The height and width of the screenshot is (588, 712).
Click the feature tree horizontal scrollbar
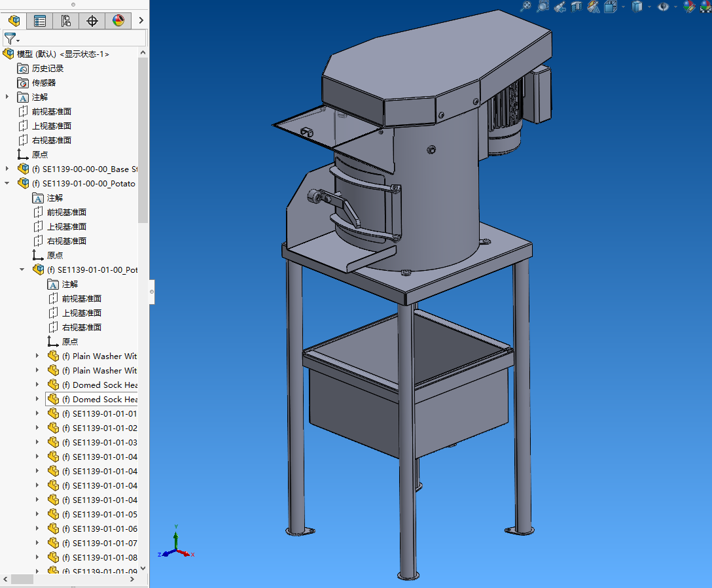(x=22, y=579)
